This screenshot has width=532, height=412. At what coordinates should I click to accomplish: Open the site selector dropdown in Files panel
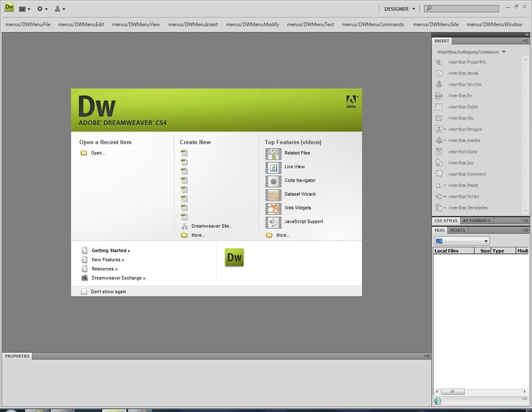(462, 241)
